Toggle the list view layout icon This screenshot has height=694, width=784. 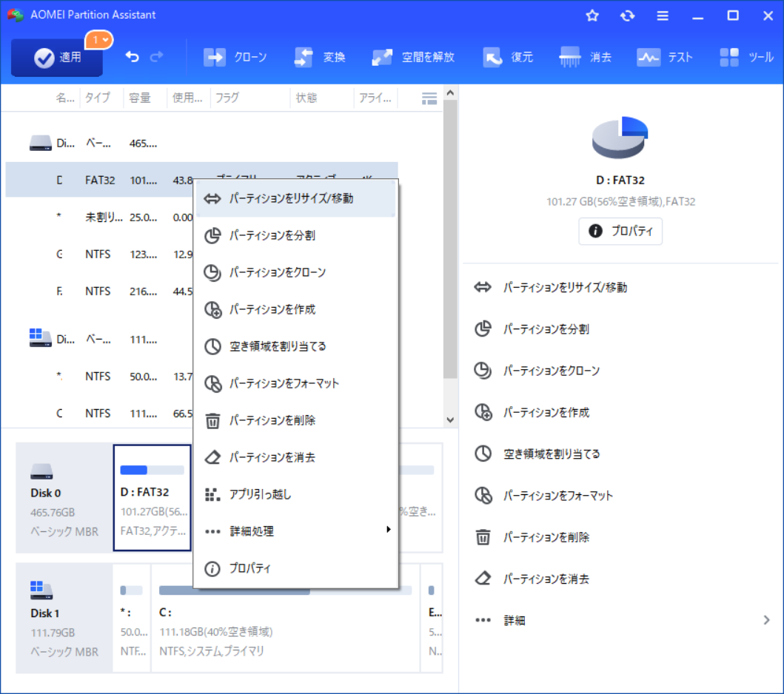pyautogui.click(x=429, y=98)
